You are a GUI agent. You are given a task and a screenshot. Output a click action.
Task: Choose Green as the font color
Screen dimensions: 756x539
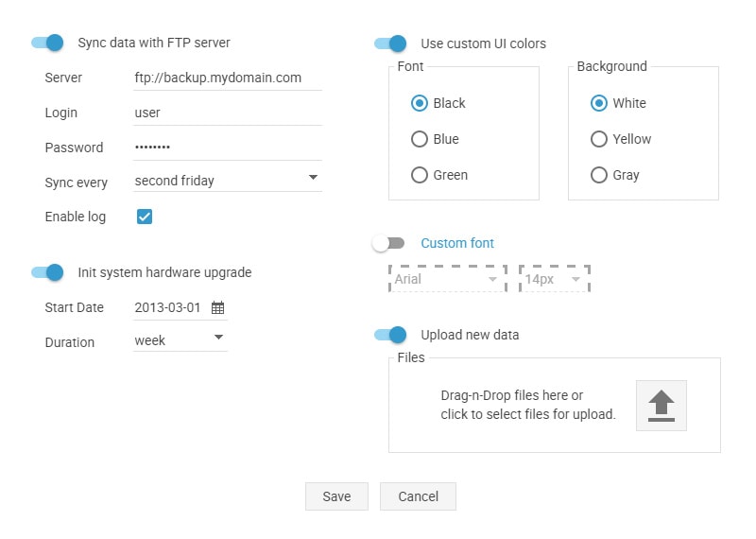pyautogui.click(x=420, y=175)
